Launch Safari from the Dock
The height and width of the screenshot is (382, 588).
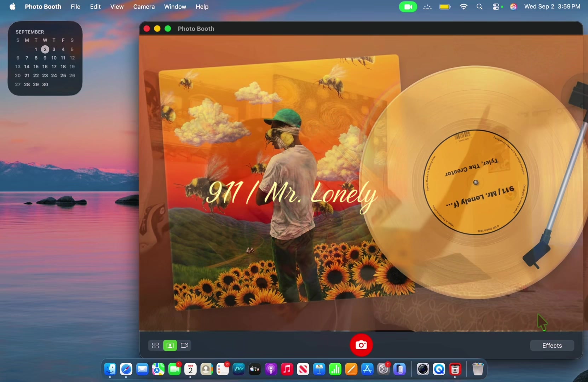(x=126, y=369)
